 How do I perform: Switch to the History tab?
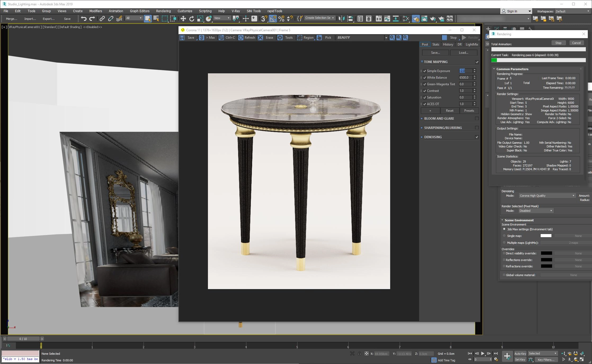pyautogui.click(x=448, y=44)
